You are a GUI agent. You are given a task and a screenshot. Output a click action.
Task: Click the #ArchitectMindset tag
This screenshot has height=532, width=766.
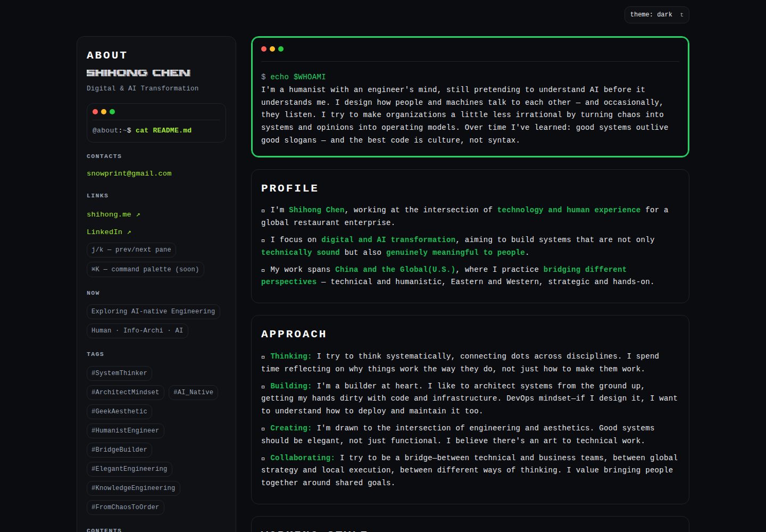(x=126, y=392)
